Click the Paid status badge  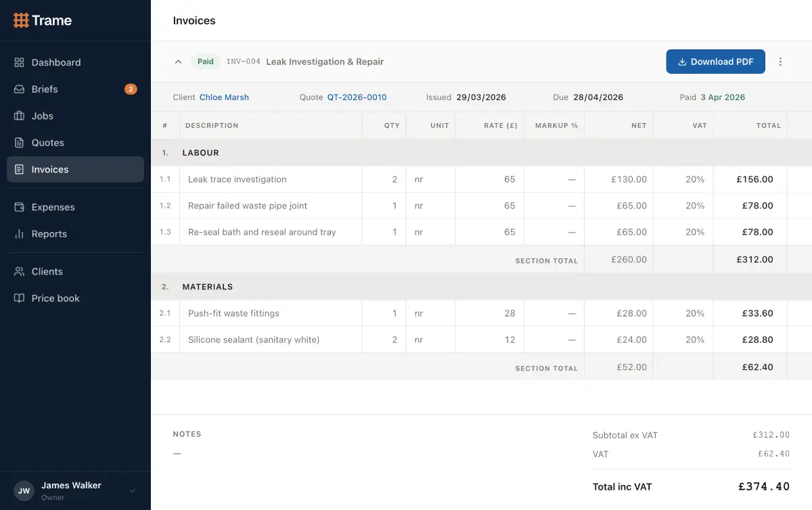click(206, 62)
